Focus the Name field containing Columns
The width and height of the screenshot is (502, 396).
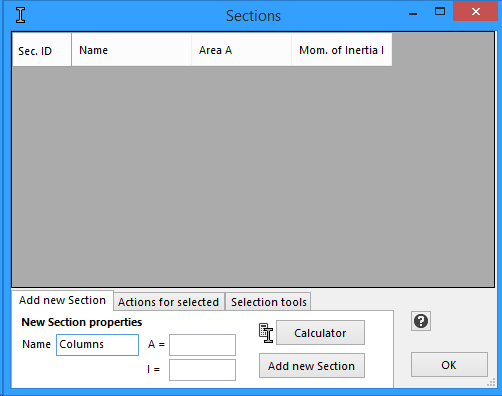pos(97,345)
